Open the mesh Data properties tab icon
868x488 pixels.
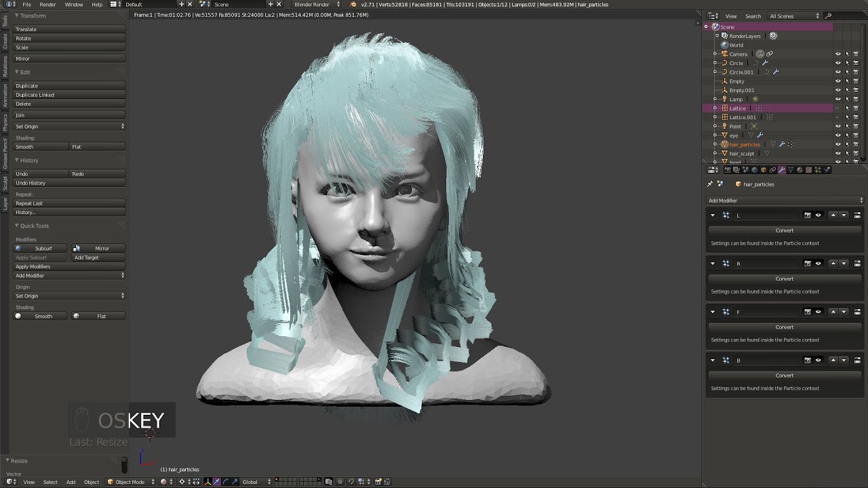(x=791, y=170)
